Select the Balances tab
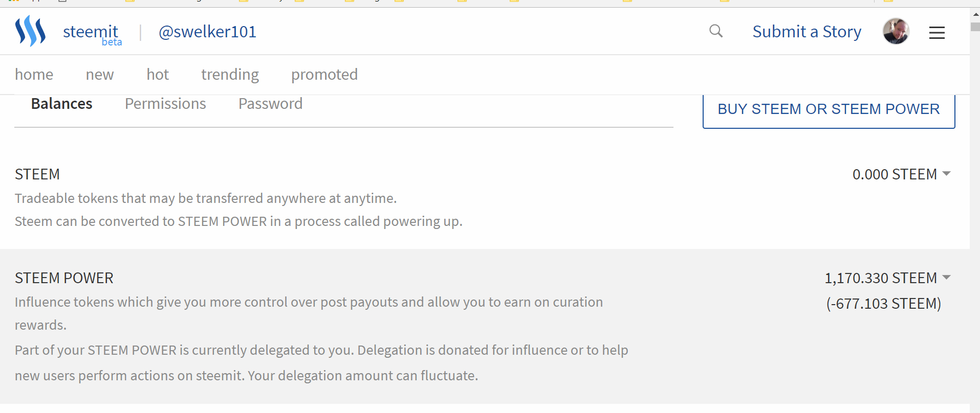Screen dimensions: 980x413 [x=61, y=104]
